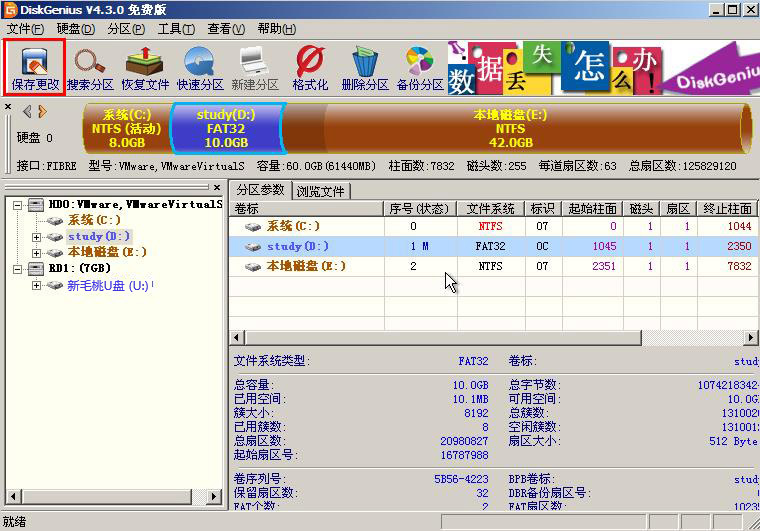Click the drive icon beside 本地磁盘(E:) table row

click(x=253, y=267)
